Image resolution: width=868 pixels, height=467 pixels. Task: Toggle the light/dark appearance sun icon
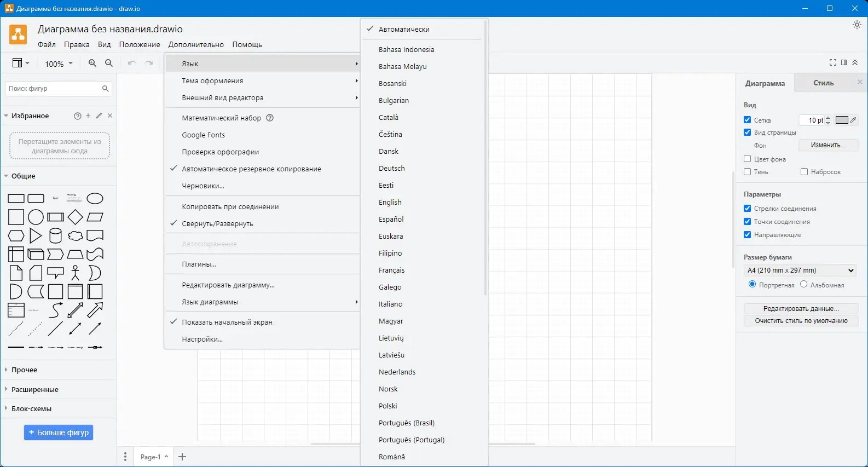click(x=857, y=25)
